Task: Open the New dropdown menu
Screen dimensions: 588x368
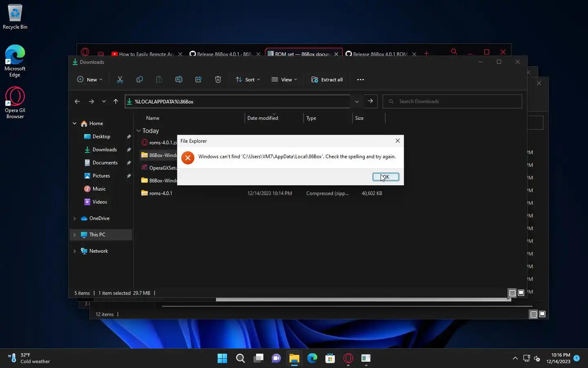Action: coord(89,79)
